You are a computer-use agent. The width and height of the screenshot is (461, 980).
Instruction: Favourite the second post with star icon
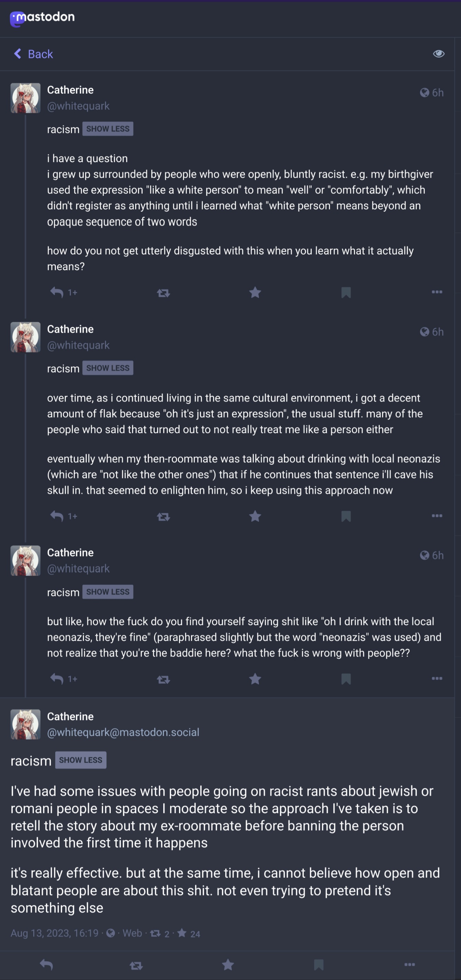(x=255, y=516)
